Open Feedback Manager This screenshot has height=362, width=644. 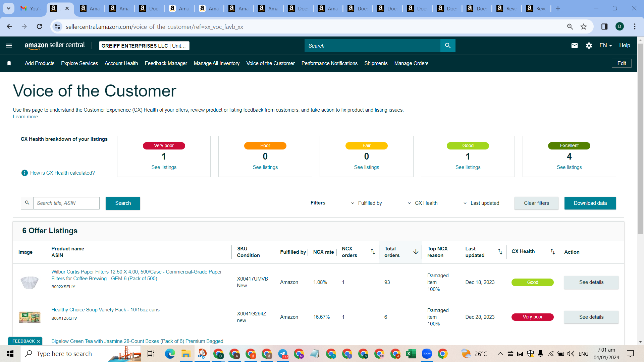pos(166,63)
